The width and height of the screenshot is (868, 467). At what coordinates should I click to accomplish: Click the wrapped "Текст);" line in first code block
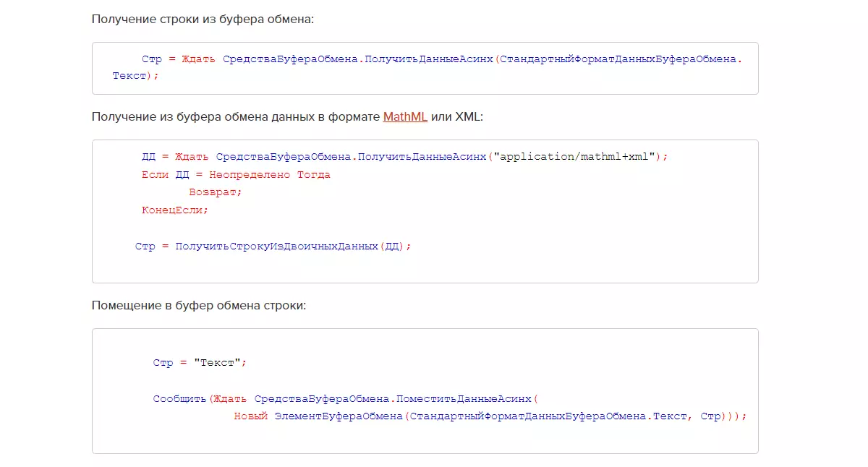point(135,75)
